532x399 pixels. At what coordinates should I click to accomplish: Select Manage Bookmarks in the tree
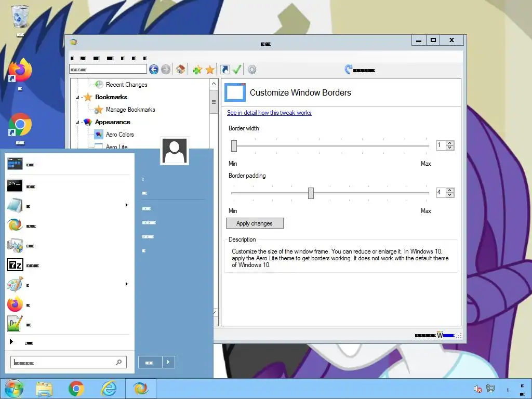pos(130,110)
